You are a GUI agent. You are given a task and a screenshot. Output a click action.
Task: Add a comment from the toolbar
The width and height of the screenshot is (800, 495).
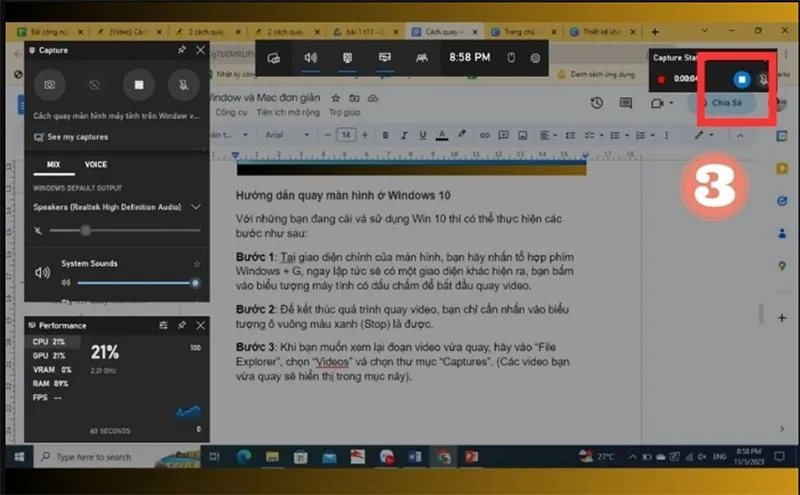504,135
